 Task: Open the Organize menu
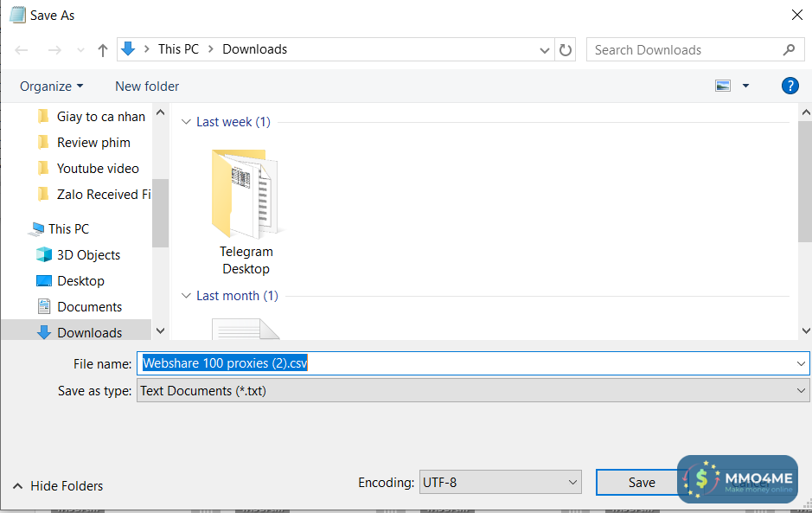(51, 86)
